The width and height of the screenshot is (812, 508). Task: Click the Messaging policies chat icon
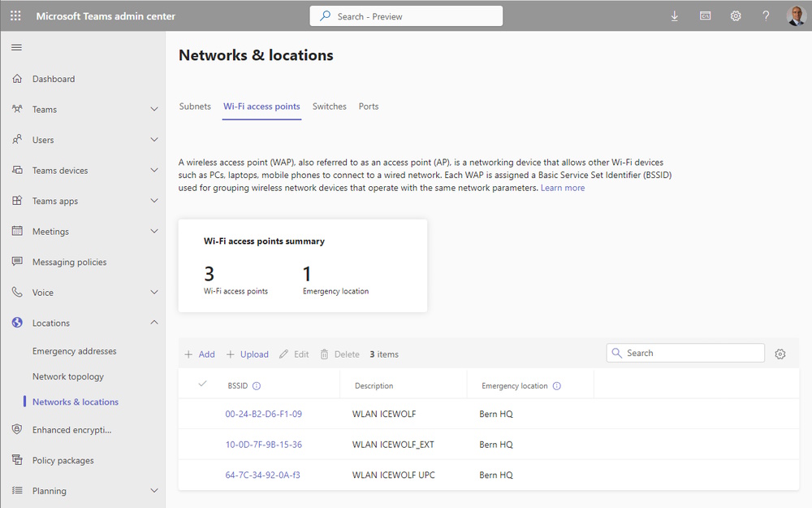pos(17,261)
